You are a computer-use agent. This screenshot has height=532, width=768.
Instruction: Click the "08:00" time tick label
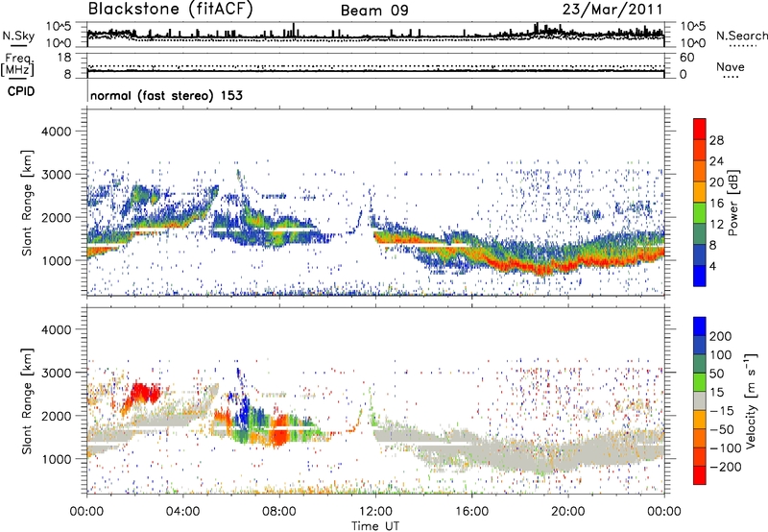click(x=279, y=512)
